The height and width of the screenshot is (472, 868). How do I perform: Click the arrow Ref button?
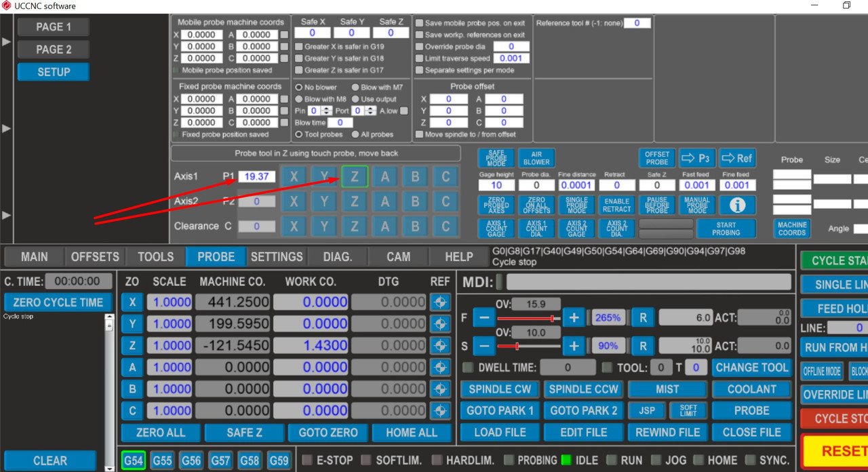737,158
